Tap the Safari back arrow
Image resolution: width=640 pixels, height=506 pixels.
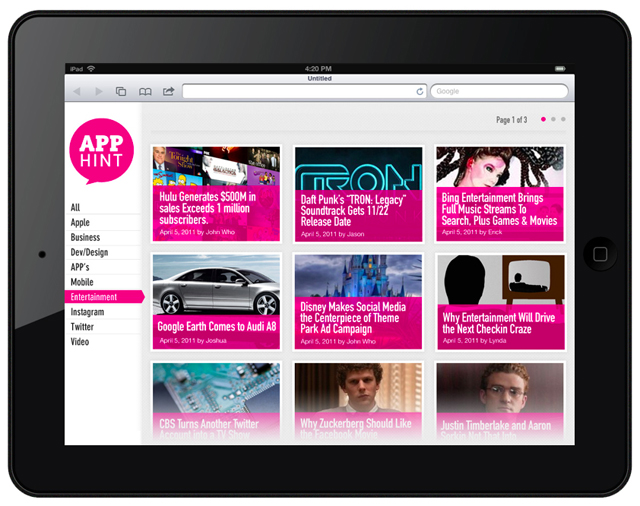76,92
